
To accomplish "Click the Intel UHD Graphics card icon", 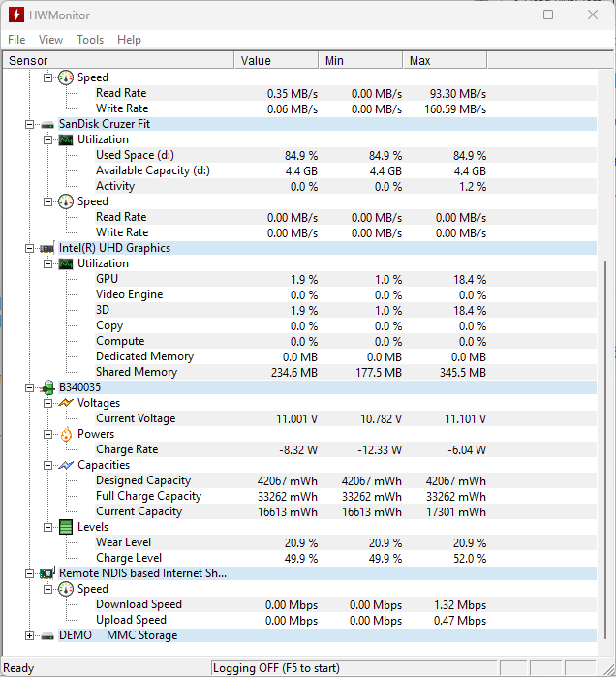I will [x=47, y=248].
